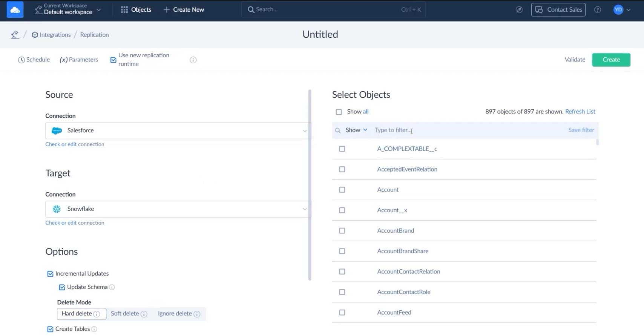Go to Replication breadcrumb
Image resolution: width=644 pixels, height=336 pixels.
(x=94, y=35)
